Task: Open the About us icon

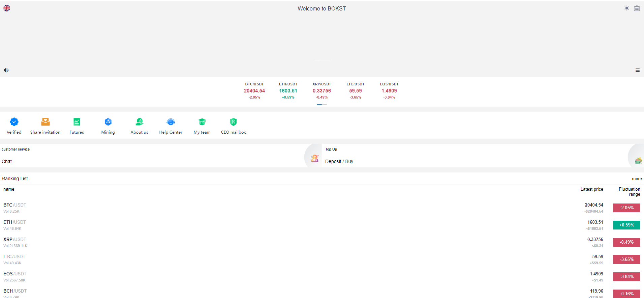Action: [x=139, y=122]
